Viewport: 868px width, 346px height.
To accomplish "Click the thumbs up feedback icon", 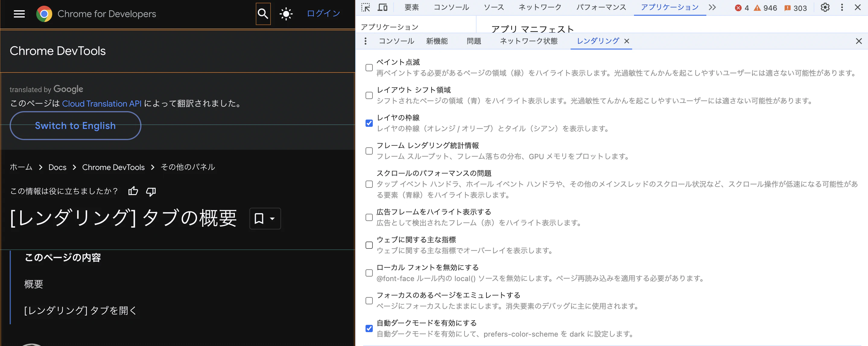I will pyautogui.click(x=133, y=191).
